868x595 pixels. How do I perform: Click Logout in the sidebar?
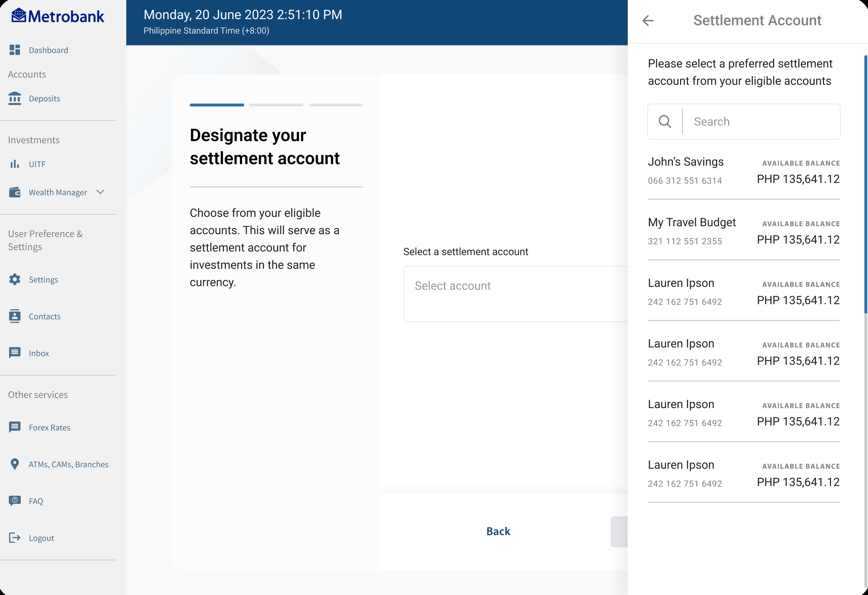[x=41, y=538]
